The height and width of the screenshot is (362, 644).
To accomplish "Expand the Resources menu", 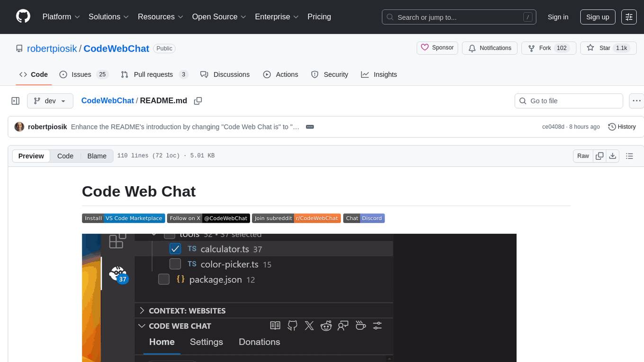I will click(x=161, y=17).
